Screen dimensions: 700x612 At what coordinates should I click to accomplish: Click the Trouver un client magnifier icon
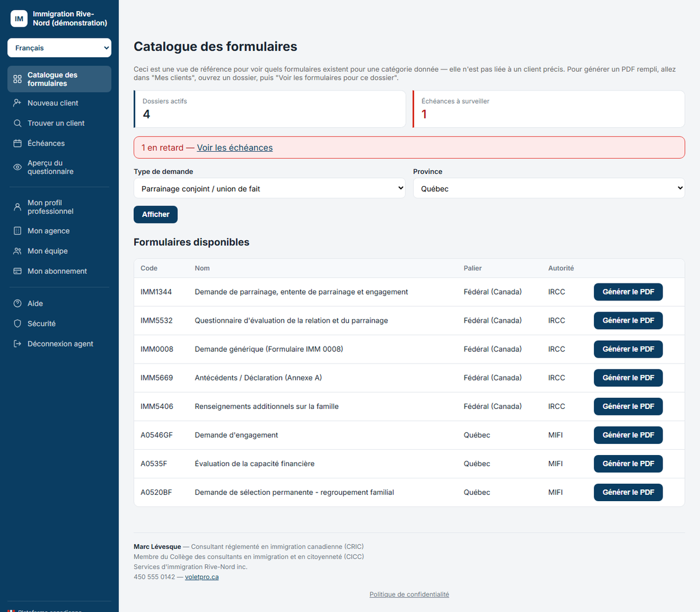tap(17, 123)
